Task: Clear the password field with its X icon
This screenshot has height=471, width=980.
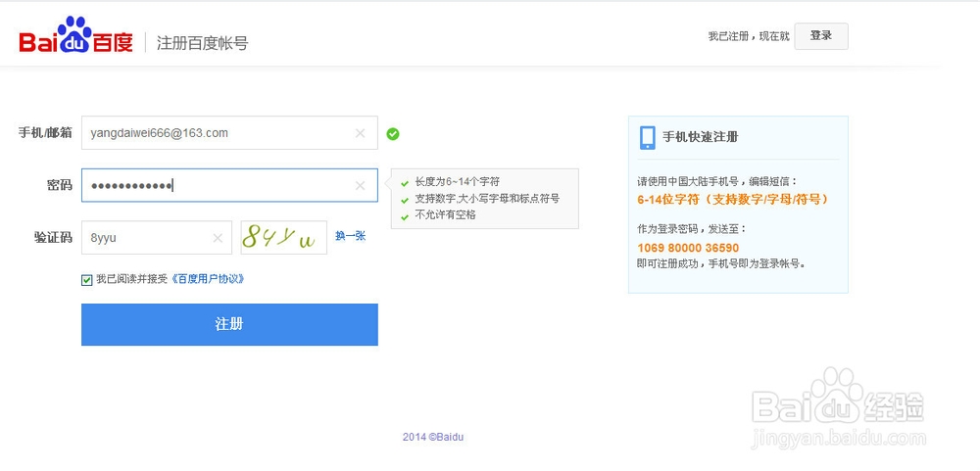Action: [x=360, y=185]
